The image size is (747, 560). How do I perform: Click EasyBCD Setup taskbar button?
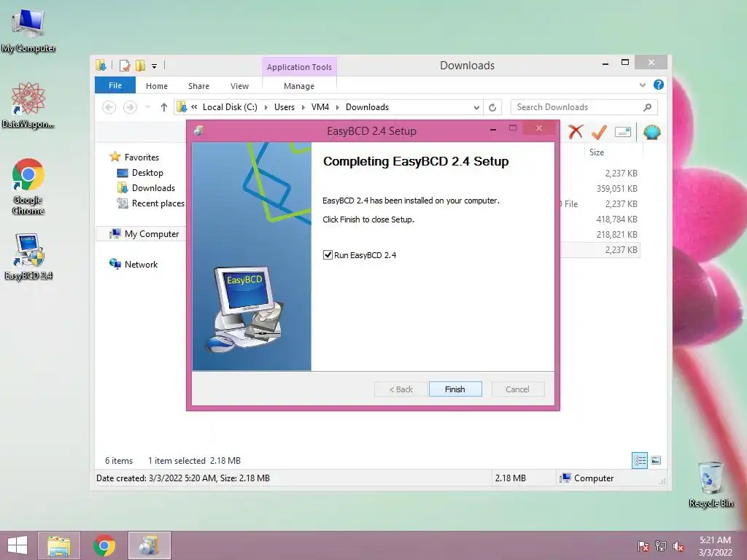pos(149,545)
